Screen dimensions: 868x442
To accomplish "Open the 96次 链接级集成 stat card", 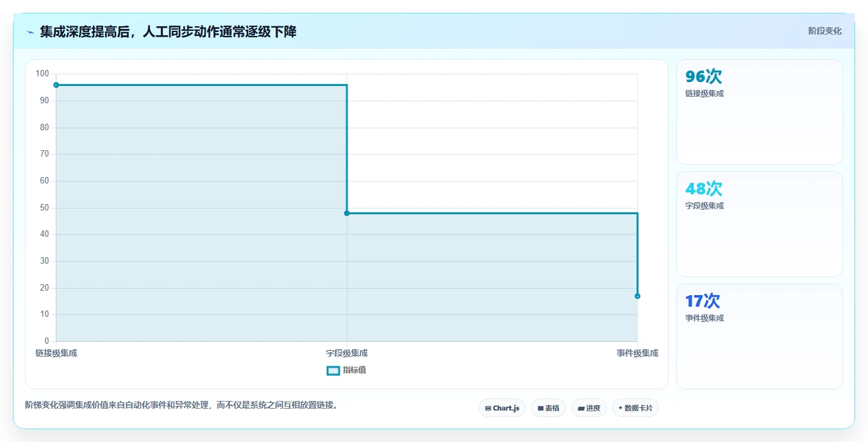I will (x=760, y=112).
